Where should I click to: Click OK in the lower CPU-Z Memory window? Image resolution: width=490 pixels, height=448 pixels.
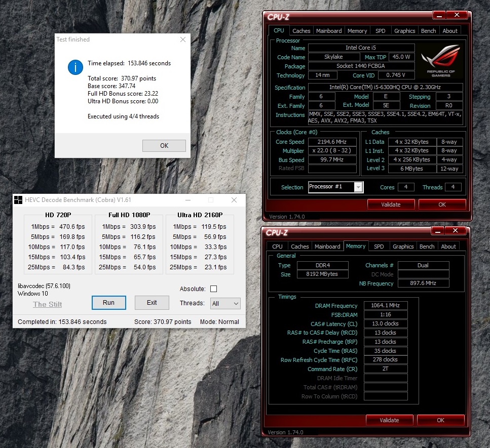[x=440, y=420]
